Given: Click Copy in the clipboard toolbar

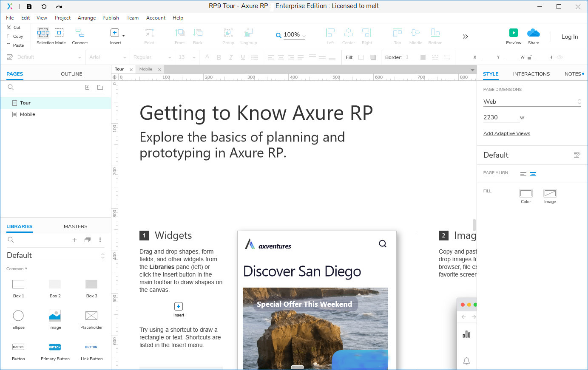Looking at the screenshot, I should pyautogui.click(x=15, y=36).
